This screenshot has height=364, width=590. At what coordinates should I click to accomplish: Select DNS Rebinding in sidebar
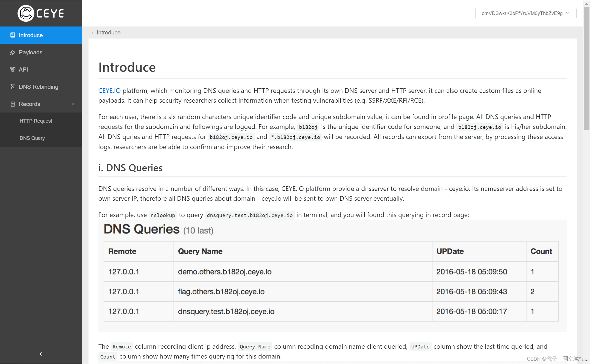(x=38, y=87)
